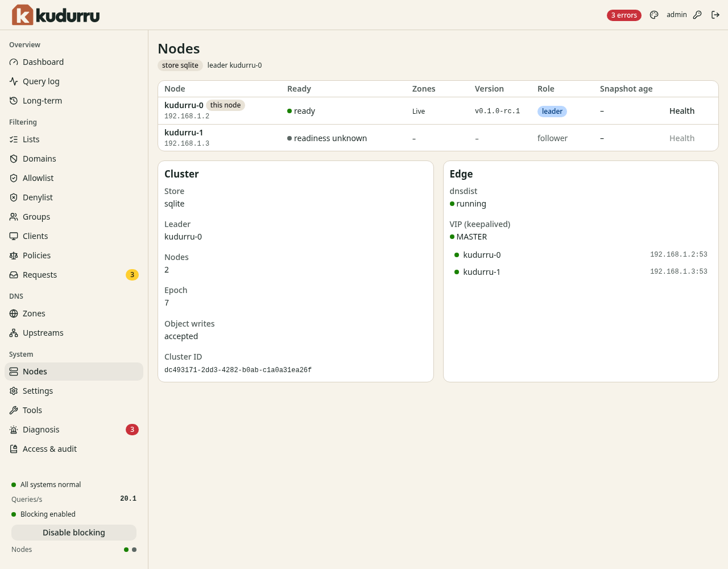
Task: Click the Nodes server icon
Action: point(14,372)
